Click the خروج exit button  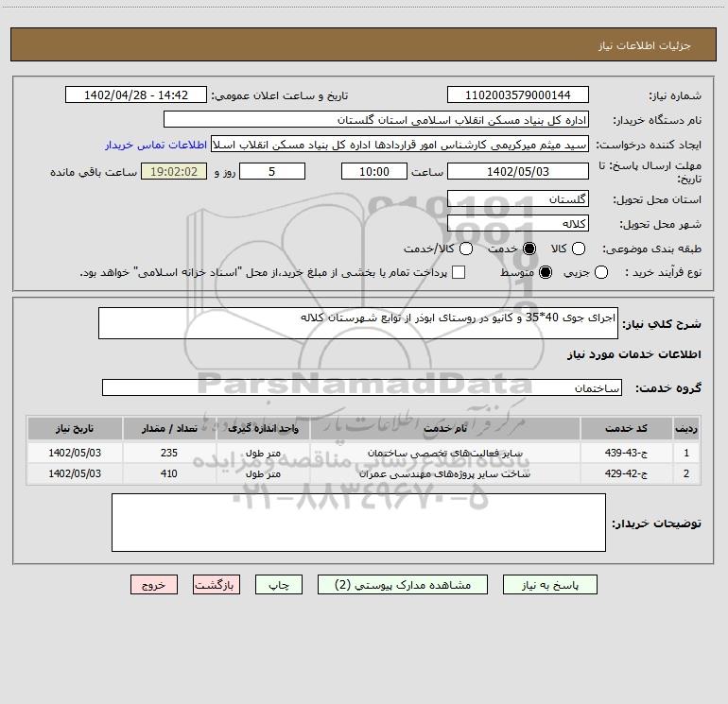[x=154, y=585]
